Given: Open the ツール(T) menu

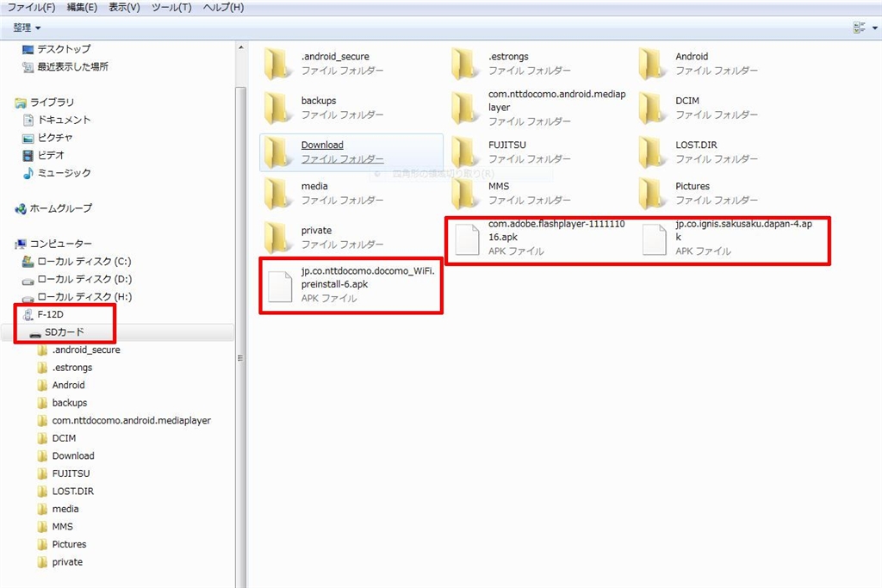Looking at the screenshot, I should click(x=171, y=7).
